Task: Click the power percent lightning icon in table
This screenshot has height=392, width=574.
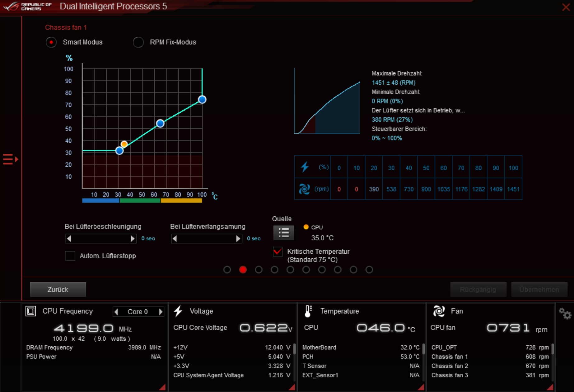Action: pyautogui.click(x=305, y=167)
